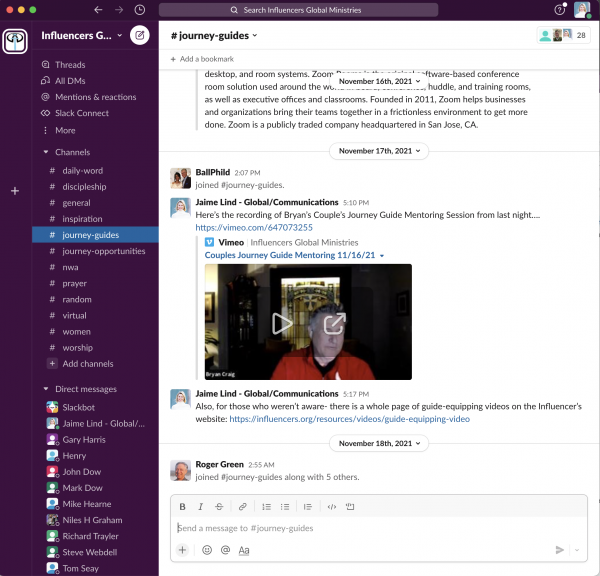The height and width of the screenshot is (576, 600).
Task: Open the emoji picker
Action: pos(207,550)
